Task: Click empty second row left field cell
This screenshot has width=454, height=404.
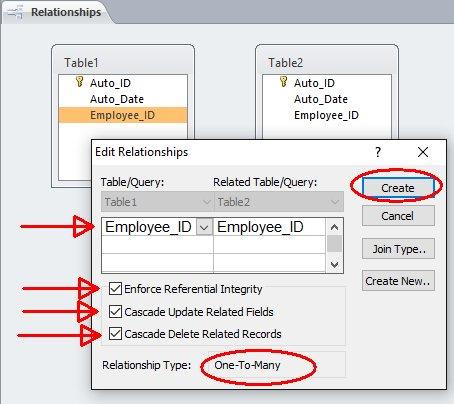Action: (157, 245)
